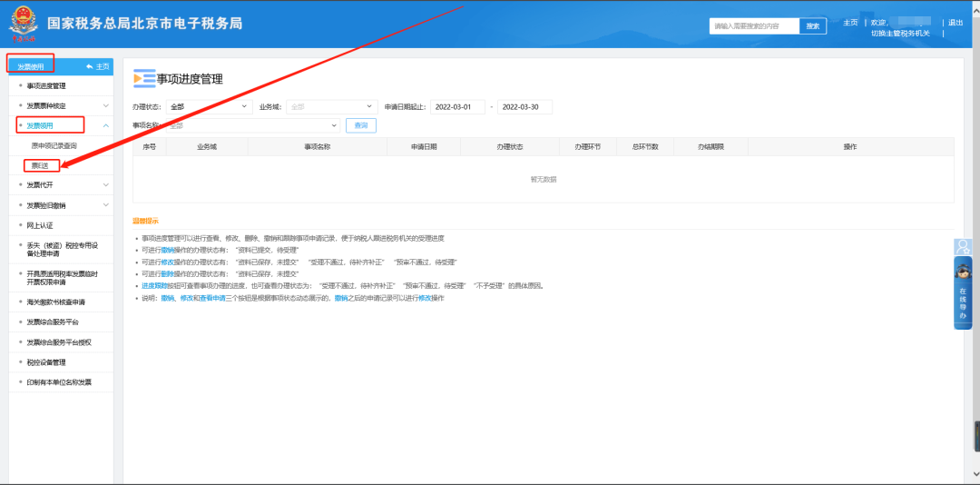Open 税控设备管理 menu item

click(x=46, y=362)
